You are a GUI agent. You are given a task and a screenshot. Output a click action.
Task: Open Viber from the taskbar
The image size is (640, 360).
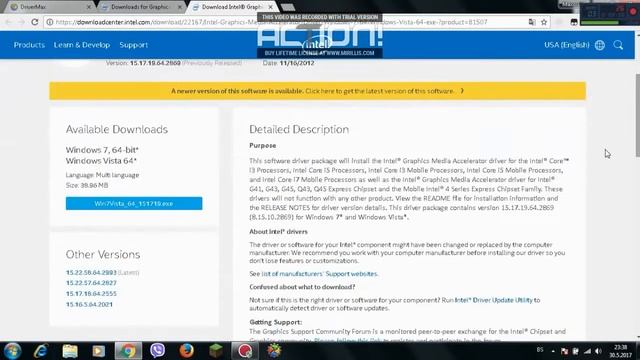(x=158, y=351)
